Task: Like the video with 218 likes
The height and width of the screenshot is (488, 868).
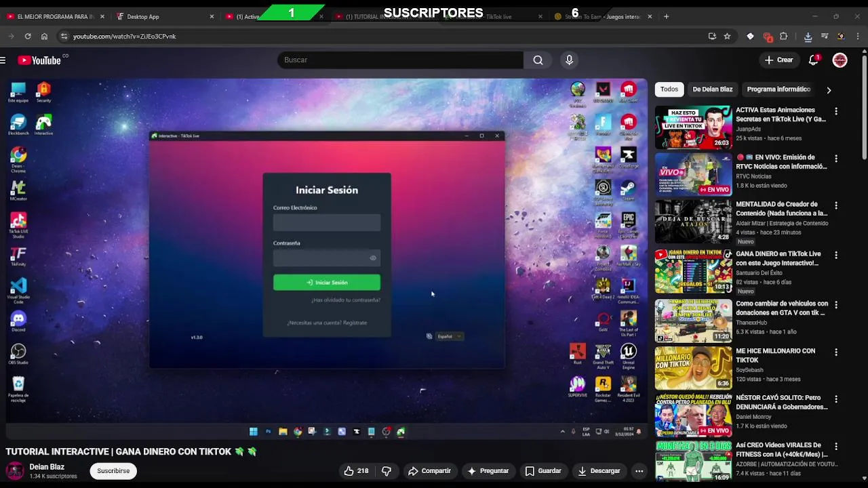Action: pyautogui.click(x=357, y=470)
